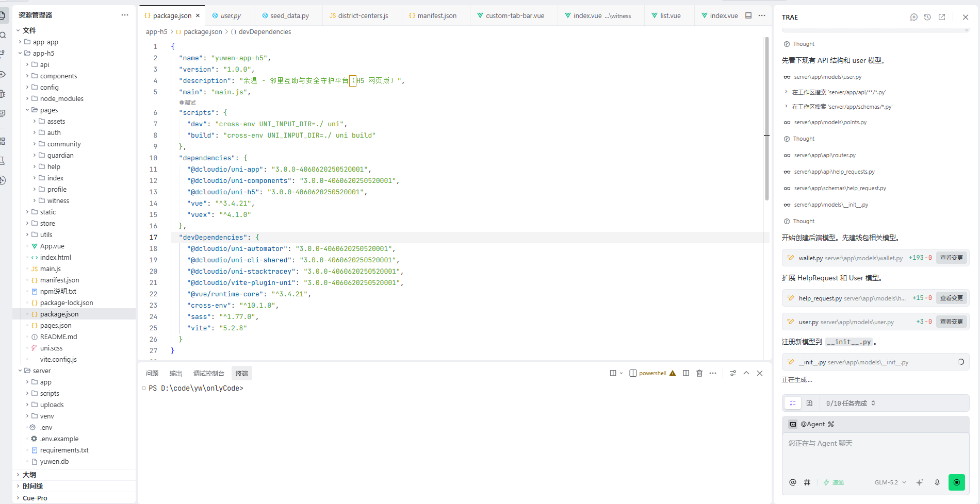Click the 调试 debug codelens above scripts

[x=188, y=103]
